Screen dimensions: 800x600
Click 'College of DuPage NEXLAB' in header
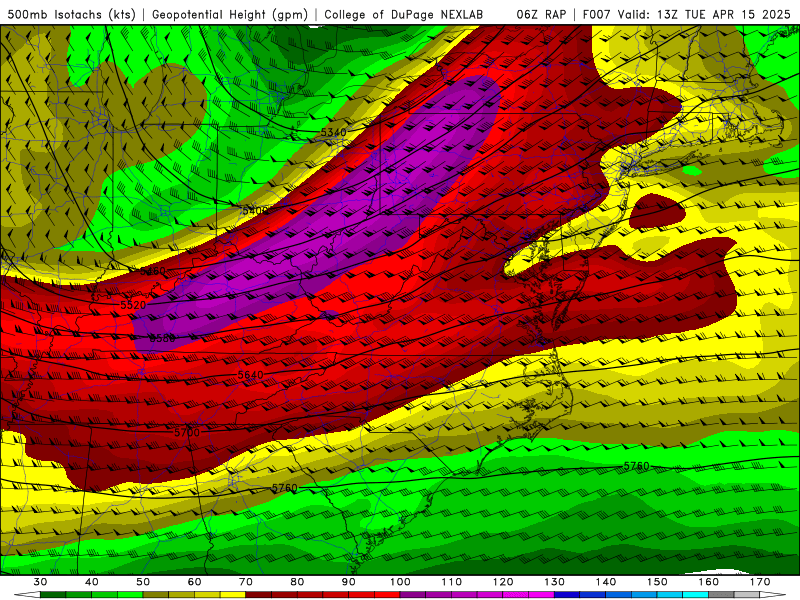pos(403,15)
